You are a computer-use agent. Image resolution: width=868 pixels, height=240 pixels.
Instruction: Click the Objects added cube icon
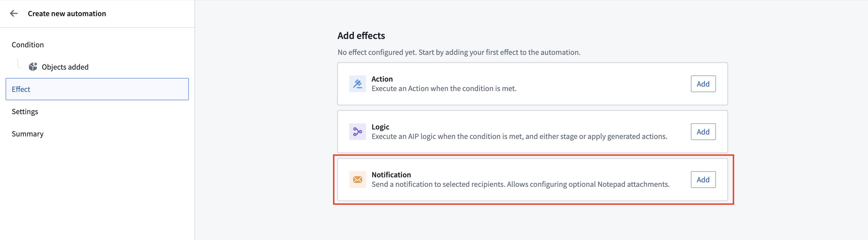(x=33, y=67)
